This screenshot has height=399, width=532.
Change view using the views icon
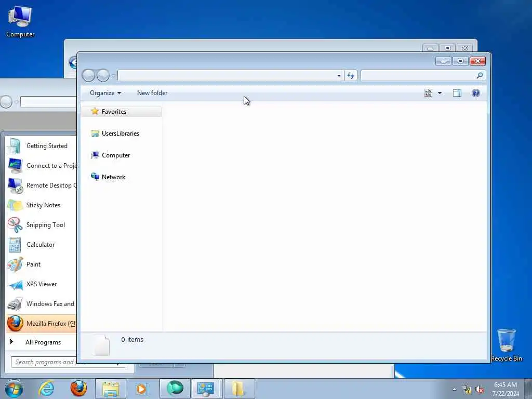(428, 93)
